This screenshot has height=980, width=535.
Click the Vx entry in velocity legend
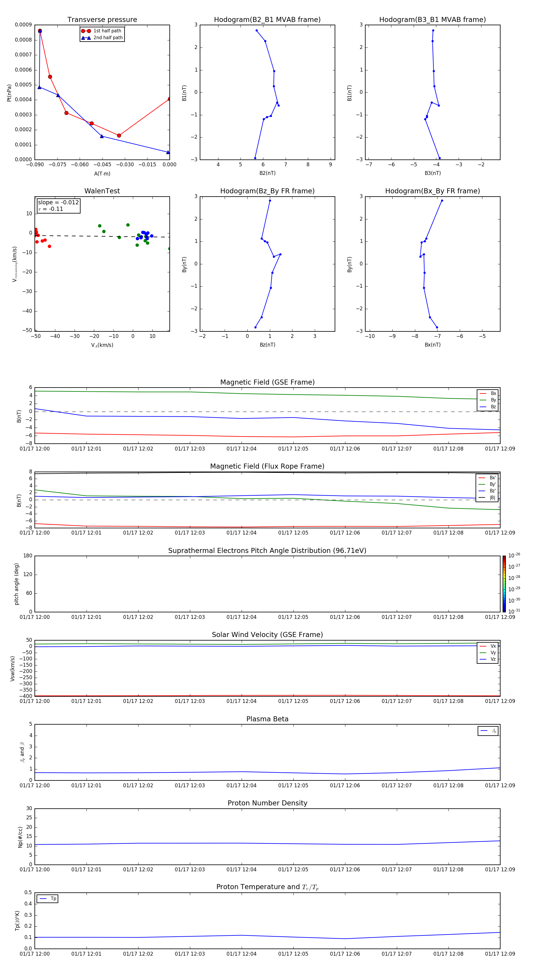coord(488,647)
